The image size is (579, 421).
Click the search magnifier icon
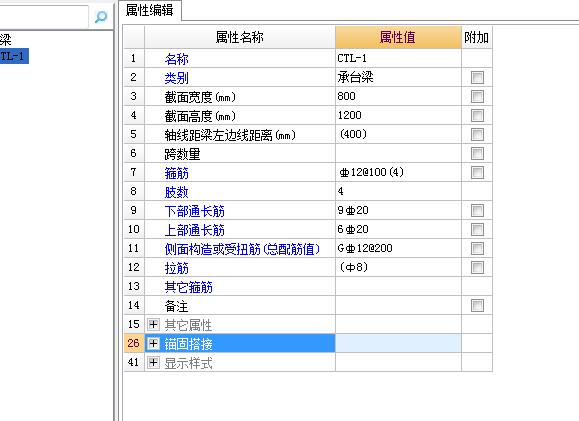[100, 17]
